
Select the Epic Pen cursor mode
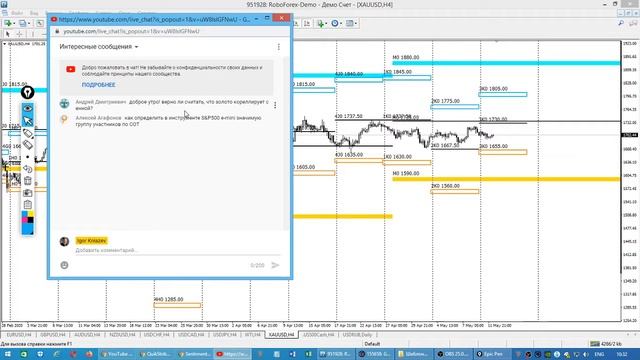click(27, 120)
